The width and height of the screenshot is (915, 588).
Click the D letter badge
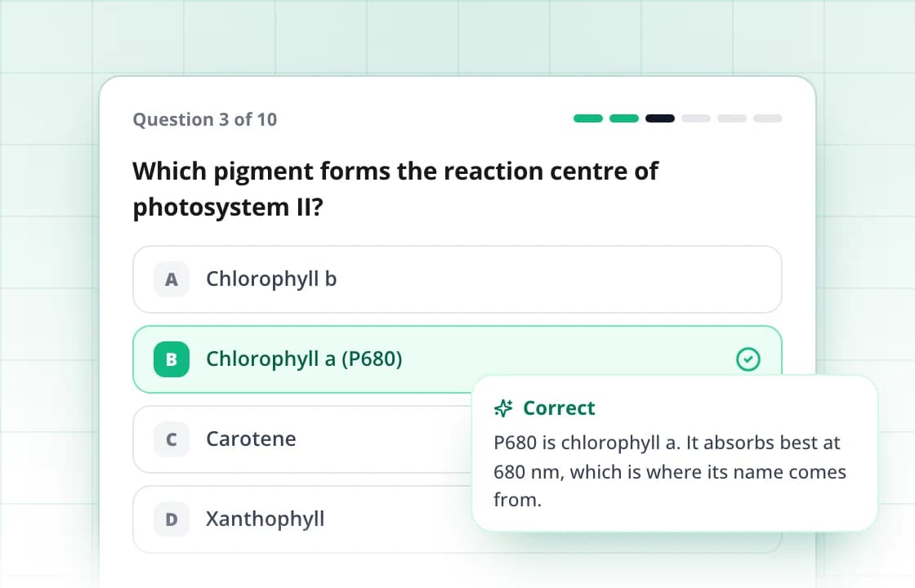coord(172,519)
